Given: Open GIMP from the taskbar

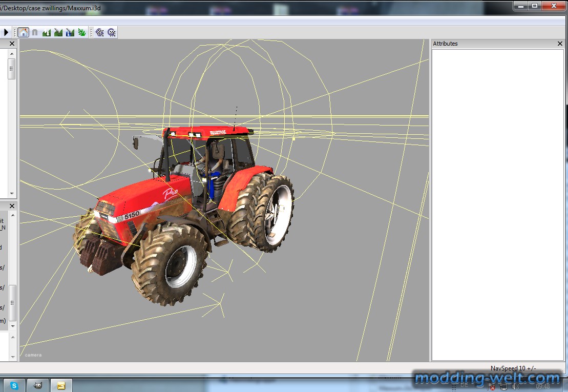Looking at the screenshot, I should 38,385.
